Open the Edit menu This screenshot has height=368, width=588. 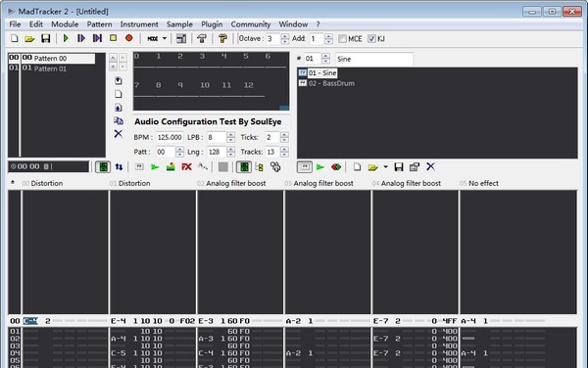(x=36, y=24)
